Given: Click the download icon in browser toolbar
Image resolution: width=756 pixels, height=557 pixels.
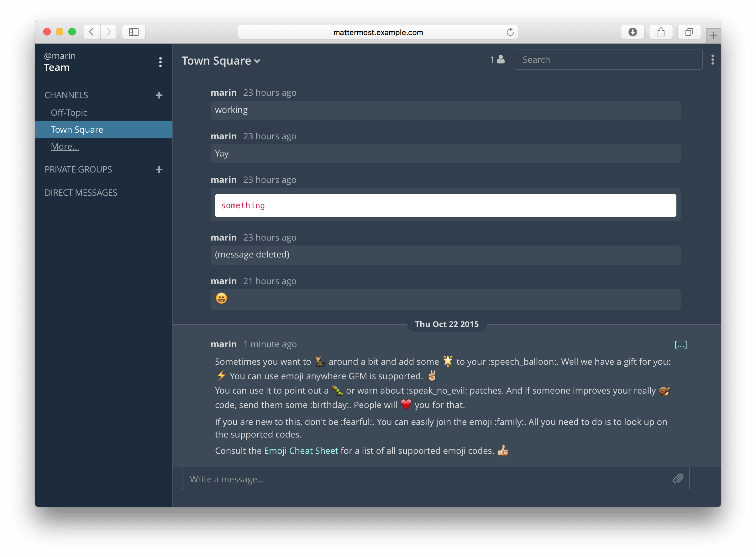Looking at the screenshot, I should 633,32.
